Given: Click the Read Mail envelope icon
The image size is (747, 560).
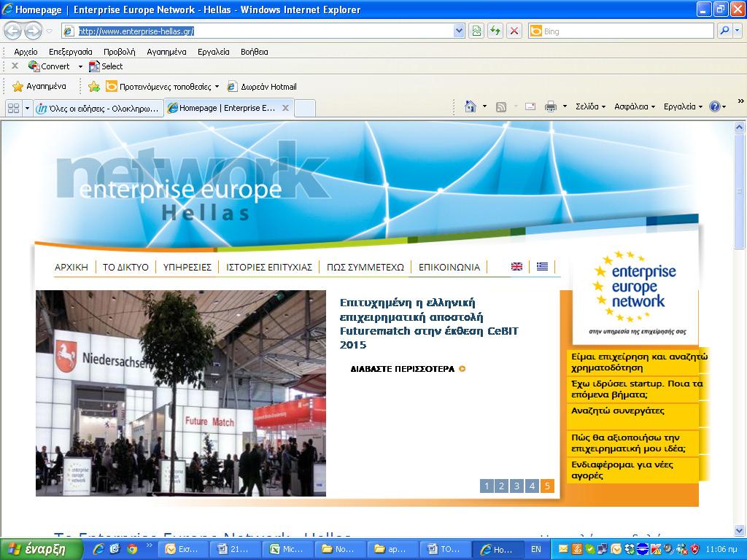Looking at the screenshot, I should [x=530, y=106].
